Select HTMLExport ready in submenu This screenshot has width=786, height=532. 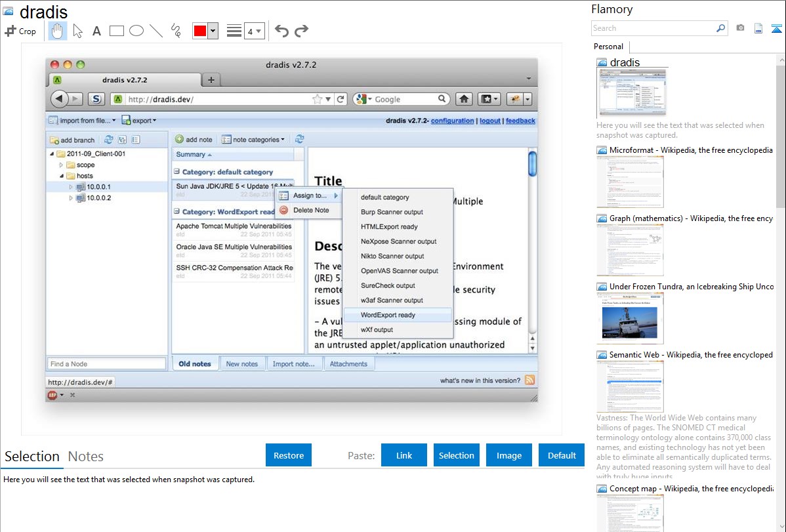(x=398, y=226)
